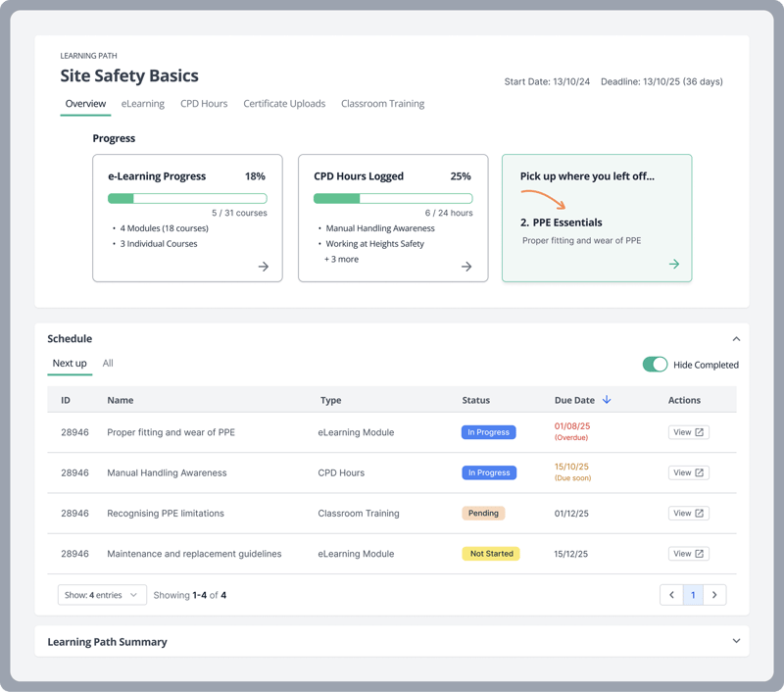View Maintenance and replacement guidelines entry
This screenshot has height=692, width=784.
click(688, 554)
